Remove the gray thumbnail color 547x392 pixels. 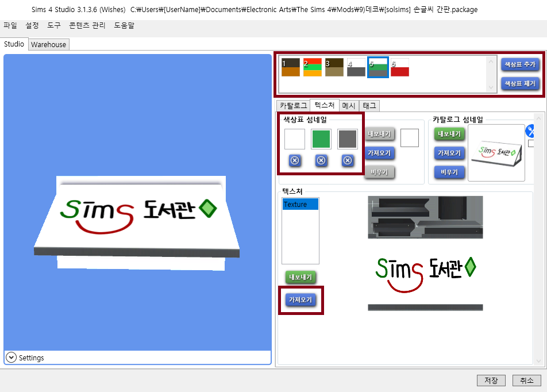pos(348,160)
